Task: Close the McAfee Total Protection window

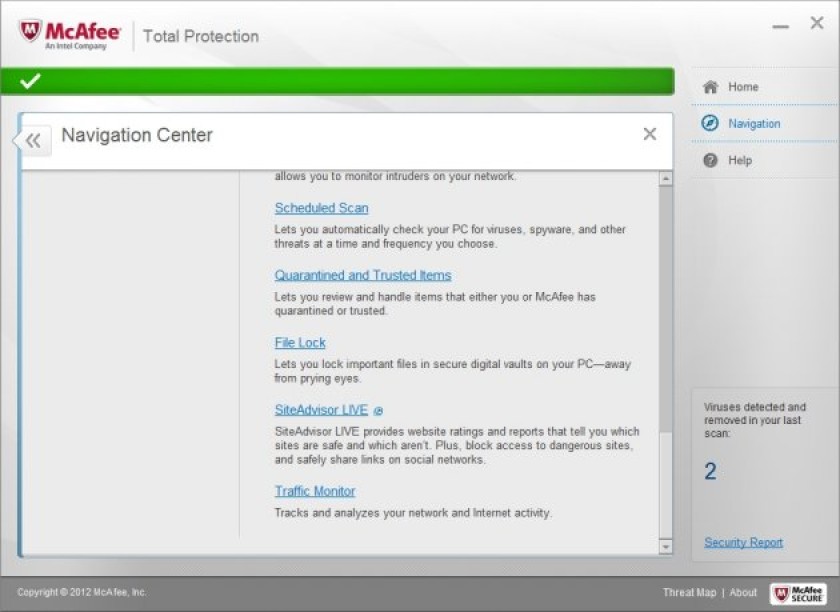Action: coord(817,23)
